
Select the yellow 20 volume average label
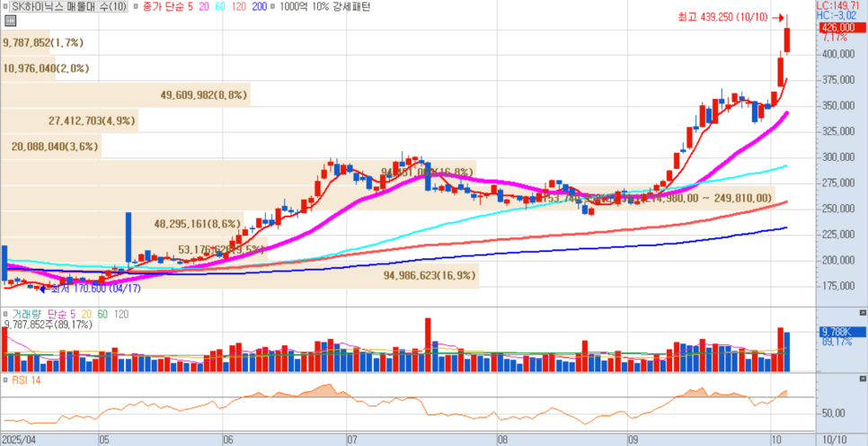coord(86,314)
